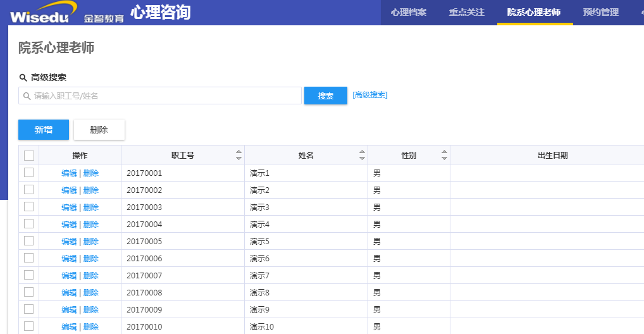Check the row for 20170010
644x334 pixels.
[x=28, y=326]
